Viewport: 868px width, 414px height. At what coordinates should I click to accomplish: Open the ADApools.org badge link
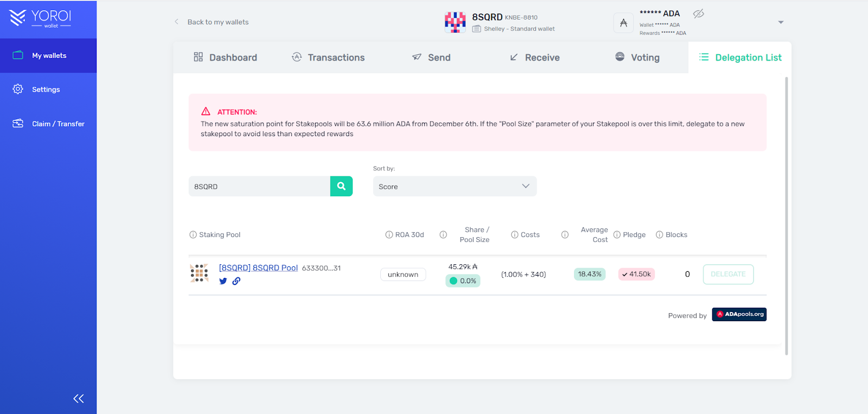(739, 315)
